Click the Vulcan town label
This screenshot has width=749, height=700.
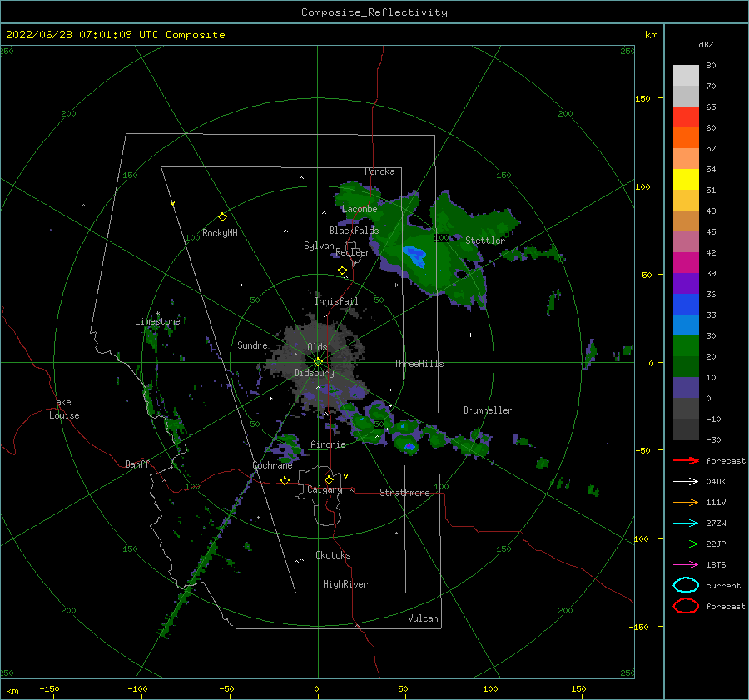424,618
